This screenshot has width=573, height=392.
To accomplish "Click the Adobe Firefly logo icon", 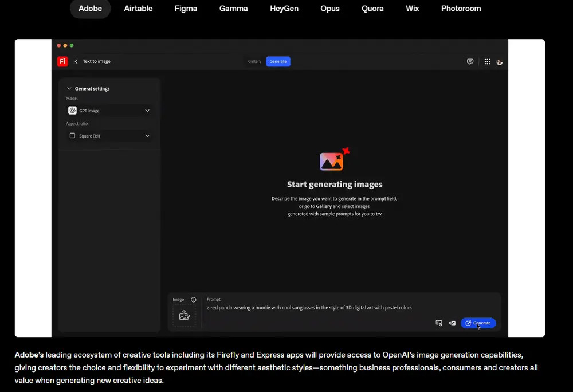I will click(x=62, y=61).
